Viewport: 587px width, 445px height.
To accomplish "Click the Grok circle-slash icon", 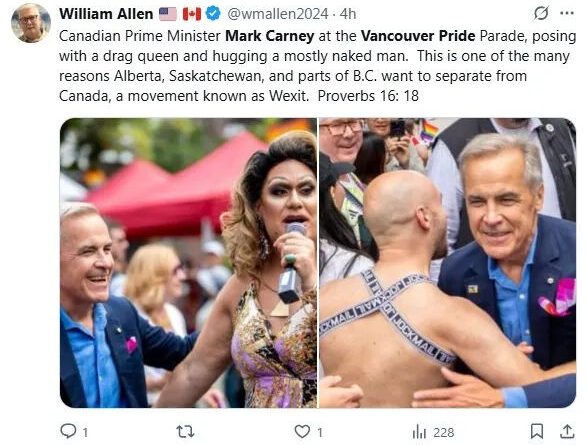I will click(541, 13).
